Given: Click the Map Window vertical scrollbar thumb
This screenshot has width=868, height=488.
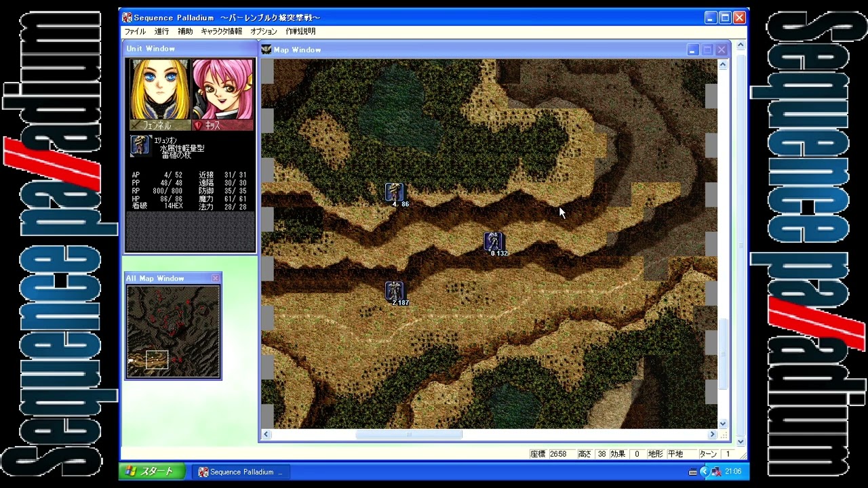Looking at the screenshot, I should [x=723, y=352].
